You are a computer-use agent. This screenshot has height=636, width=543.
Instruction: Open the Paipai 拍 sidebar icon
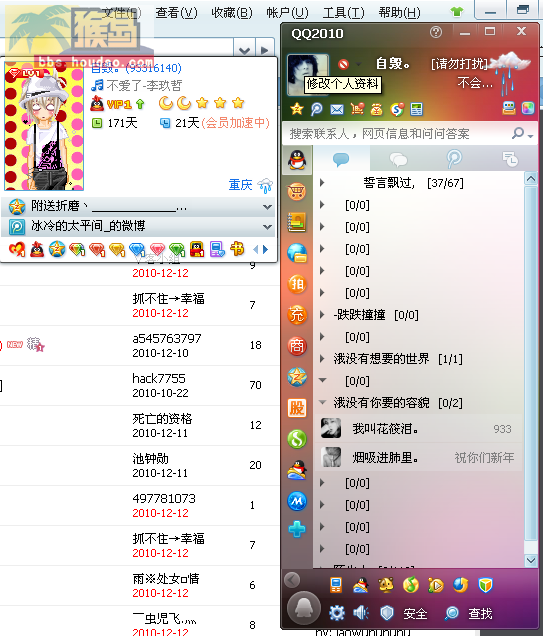click(297, 284)
